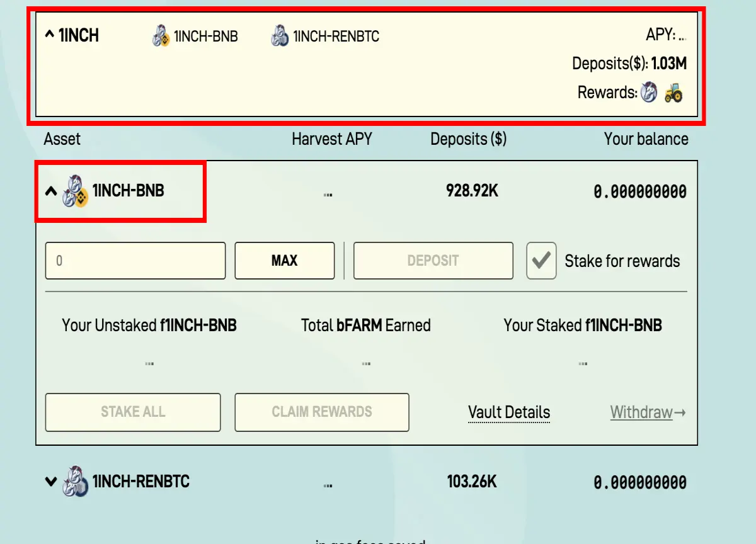This screenshot has height=544, width=756.
Task: Click the 103.26K deposits value
Action: (x=472, y=482)
